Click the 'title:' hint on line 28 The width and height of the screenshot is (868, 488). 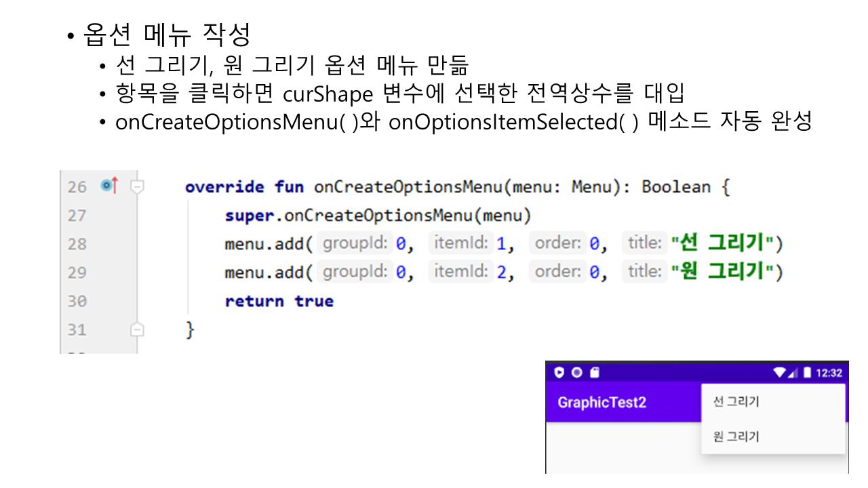[644, 243]
